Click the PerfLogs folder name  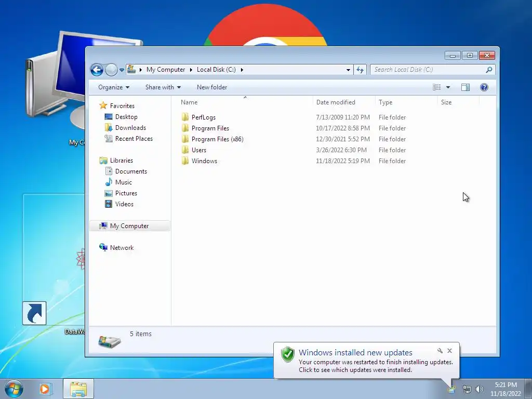204,117
